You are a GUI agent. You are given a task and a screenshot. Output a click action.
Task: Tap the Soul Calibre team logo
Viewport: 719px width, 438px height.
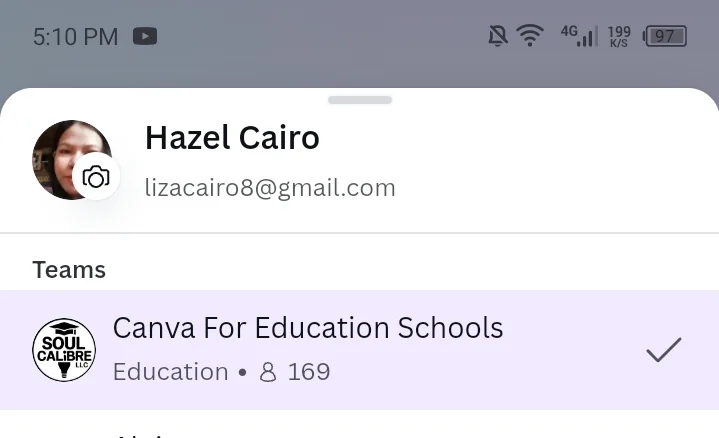64,350
